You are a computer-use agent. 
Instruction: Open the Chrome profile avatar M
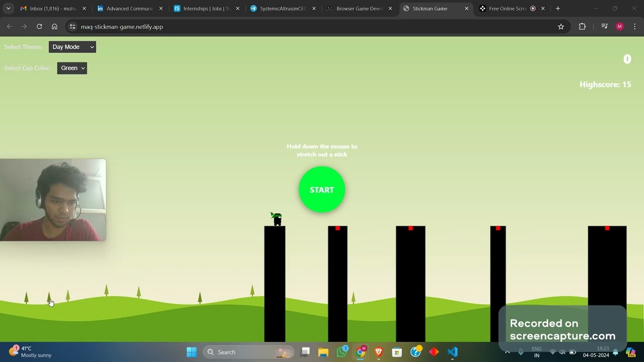pos(620,27)
